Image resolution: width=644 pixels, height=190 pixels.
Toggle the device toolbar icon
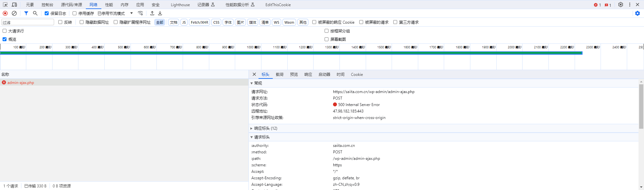tap(14, 5)
